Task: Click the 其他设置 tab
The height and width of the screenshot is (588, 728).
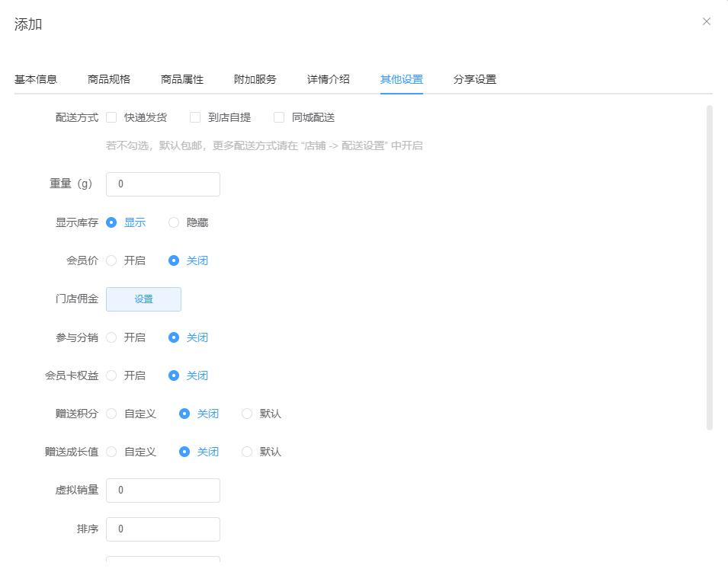Action: click(x=402, y=79)
